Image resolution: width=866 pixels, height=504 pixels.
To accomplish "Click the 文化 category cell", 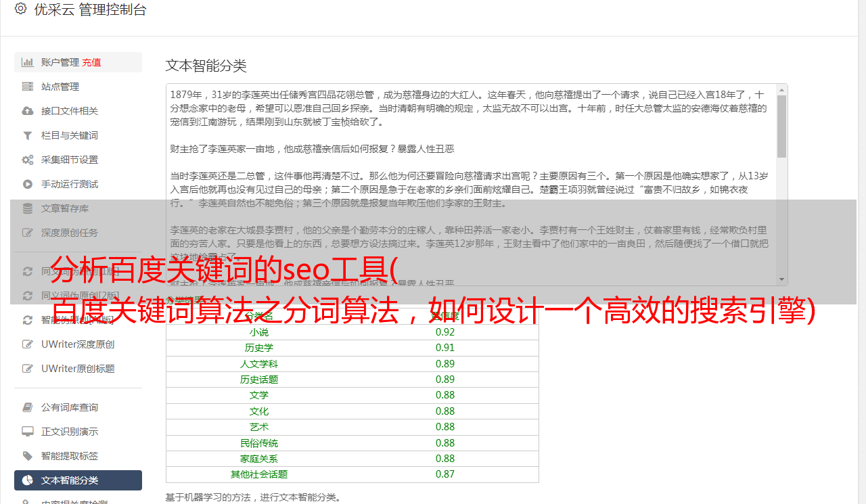I will point(259,411).
